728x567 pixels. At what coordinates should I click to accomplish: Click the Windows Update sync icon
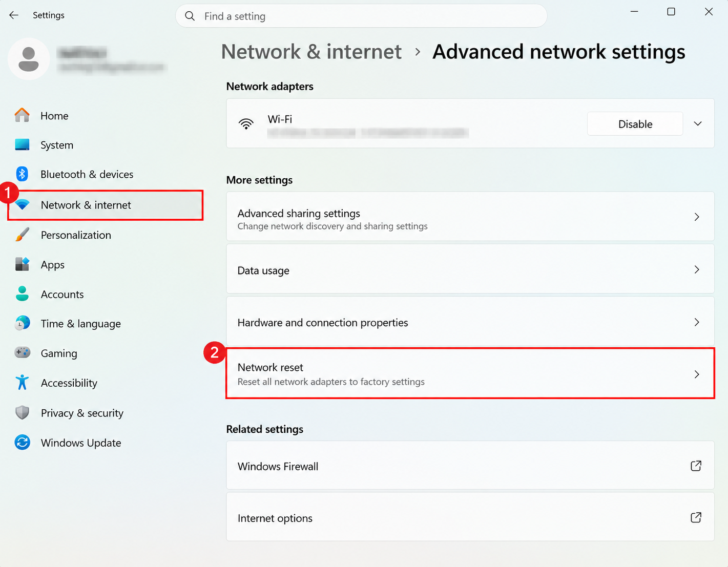pos(22,442)
